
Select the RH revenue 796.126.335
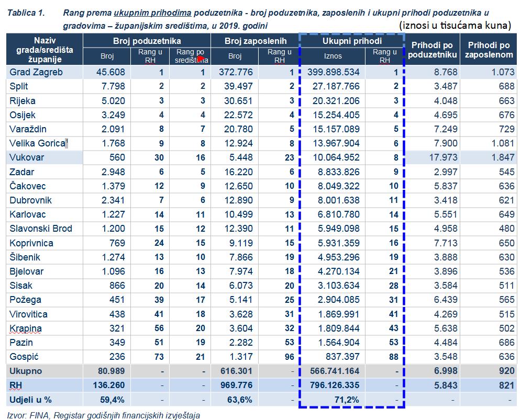click(335, 385)
